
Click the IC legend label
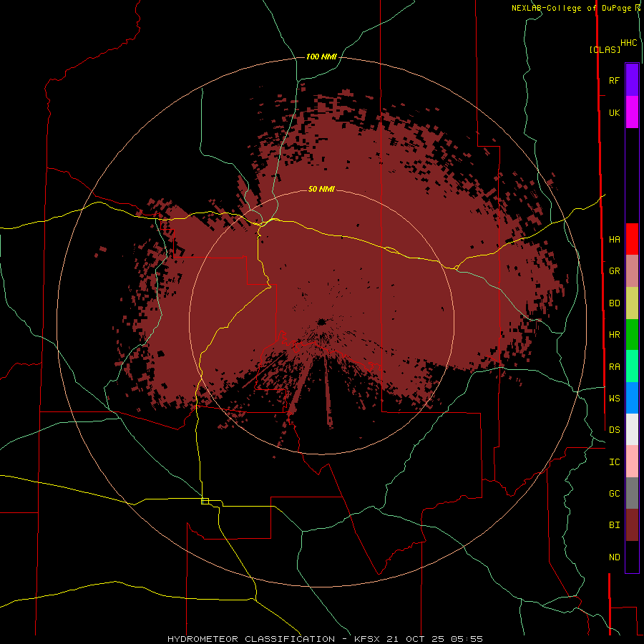(614, 462)
